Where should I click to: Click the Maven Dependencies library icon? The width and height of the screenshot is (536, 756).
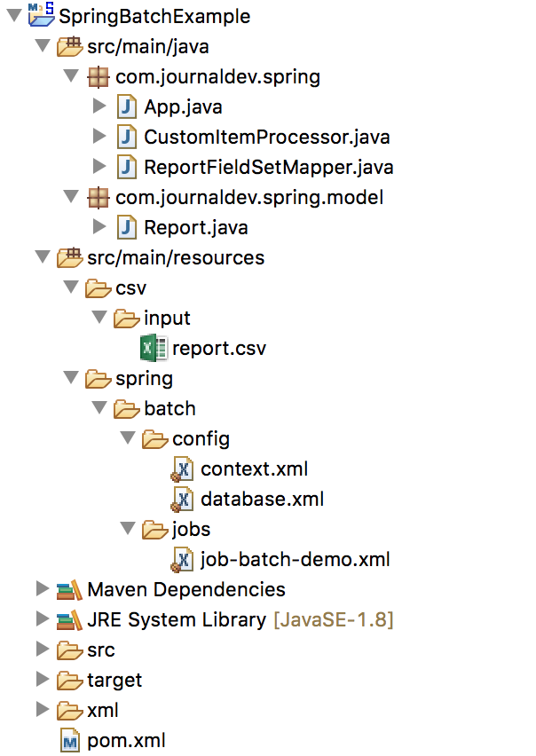pos(69,589)
